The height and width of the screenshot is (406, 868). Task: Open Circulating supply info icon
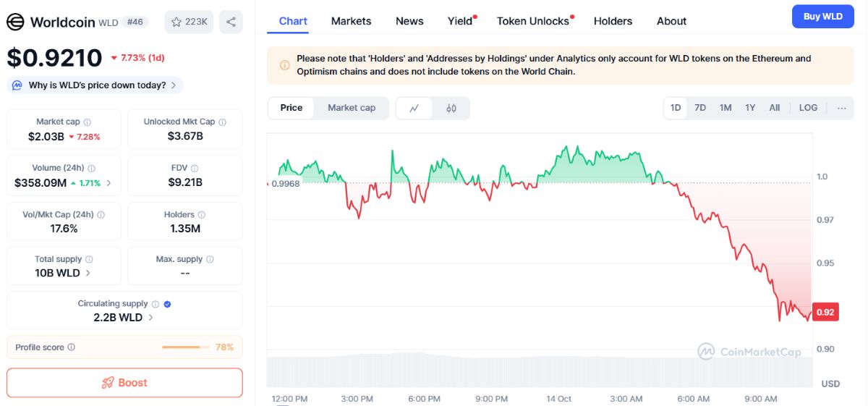pyautogui.click(x=155, y=304)
